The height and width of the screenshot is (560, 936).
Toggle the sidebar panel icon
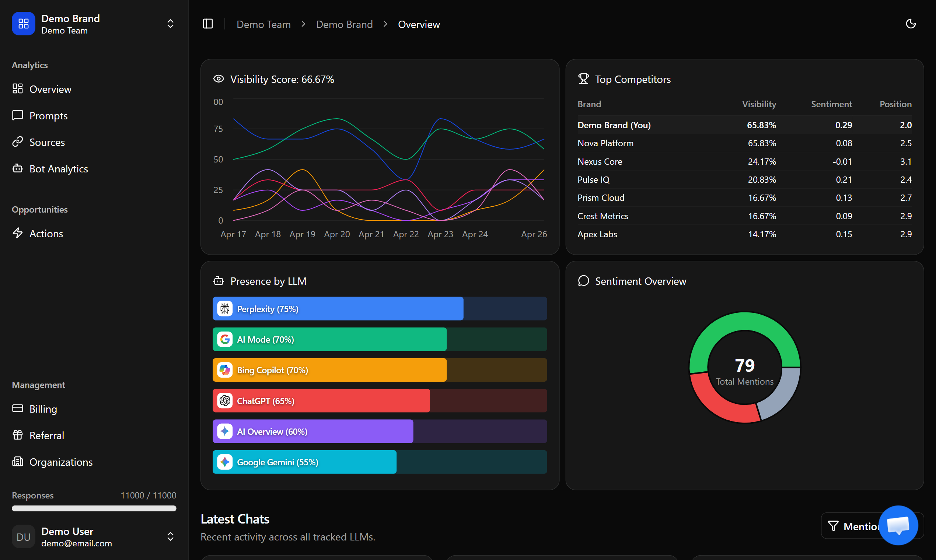pyautogui.click(x=208, y=24)
